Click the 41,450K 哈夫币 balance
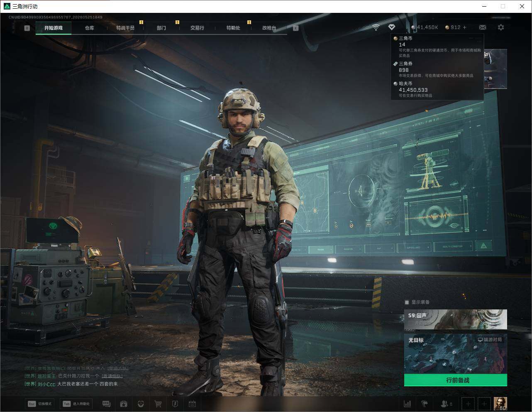 click(425, 27)
